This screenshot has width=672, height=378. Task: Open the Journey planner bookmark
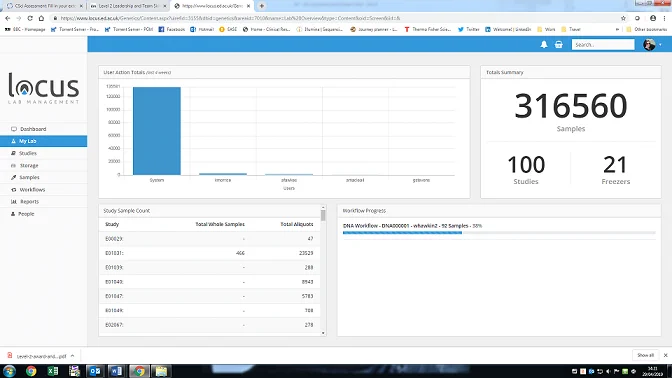pyautogui.click(x=374, y=30)
